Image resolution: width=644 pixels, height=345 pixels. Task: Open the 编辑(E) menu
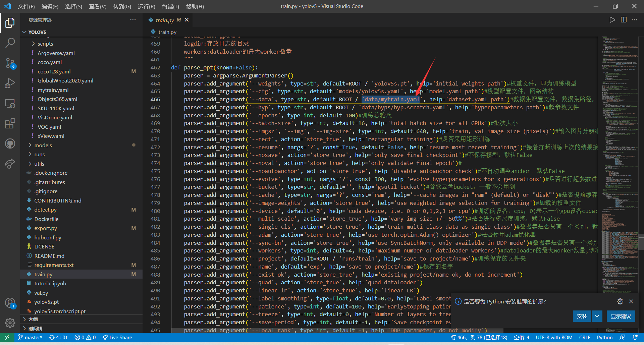point(50,6)
